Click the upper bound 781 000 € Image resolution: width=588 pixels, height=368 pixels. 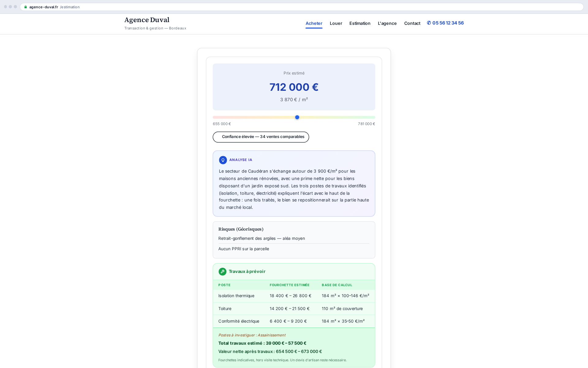(367, 124)
